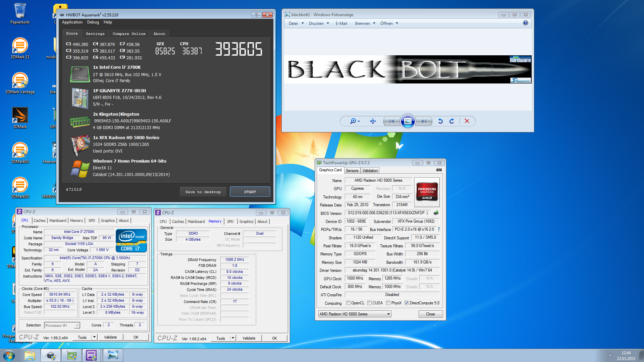Toggle CUDA checkbox in GPU-Z
This screenshot has height=362, width=644.
click(369, 303)
